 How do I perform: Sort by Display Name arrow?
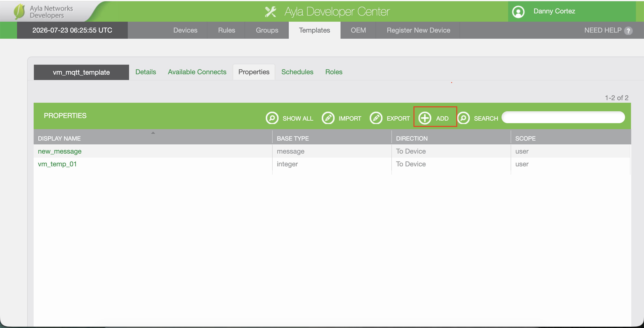[x=153, y=133]
